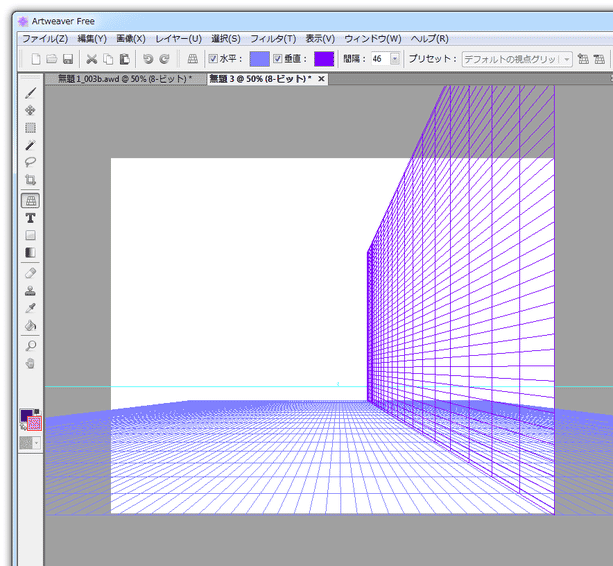This screenshot has height=566, width=613.
Task: Pick the vertical grid color swatch
Action: pos(324,59)
